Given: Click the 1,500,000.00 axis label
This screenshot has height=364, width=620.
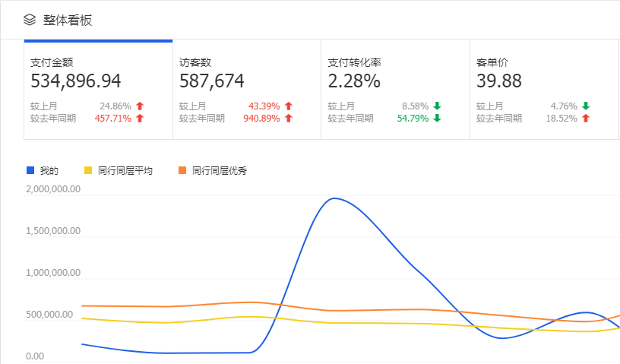Looking at the screenshot, I should point(53,231).
